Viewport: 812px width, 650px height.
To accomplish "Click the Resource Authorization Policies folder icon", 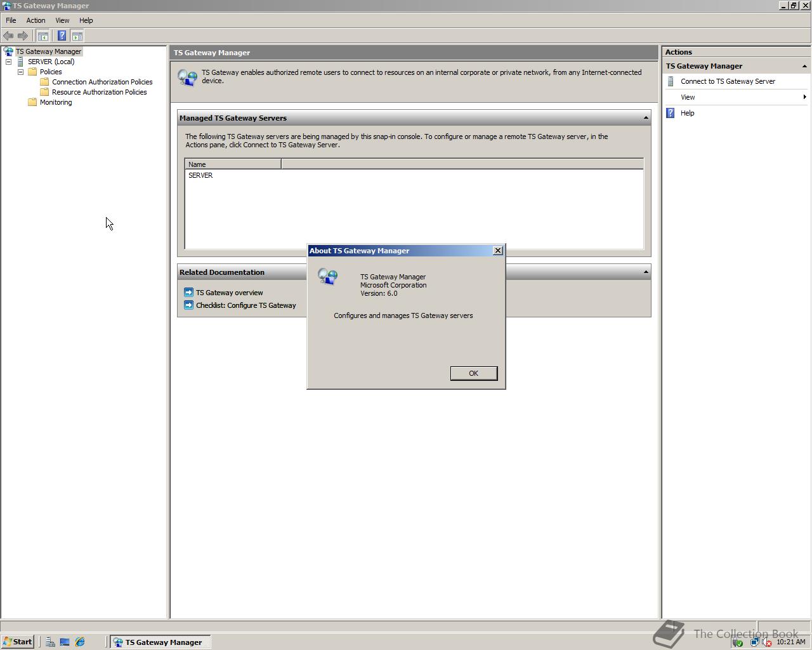I will (44, 92).
